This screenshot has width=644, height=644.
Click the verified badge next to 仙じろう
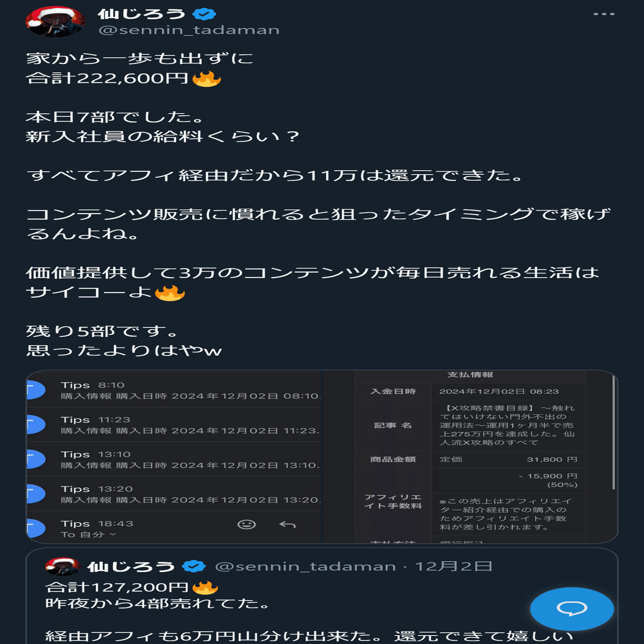(204, 14)
